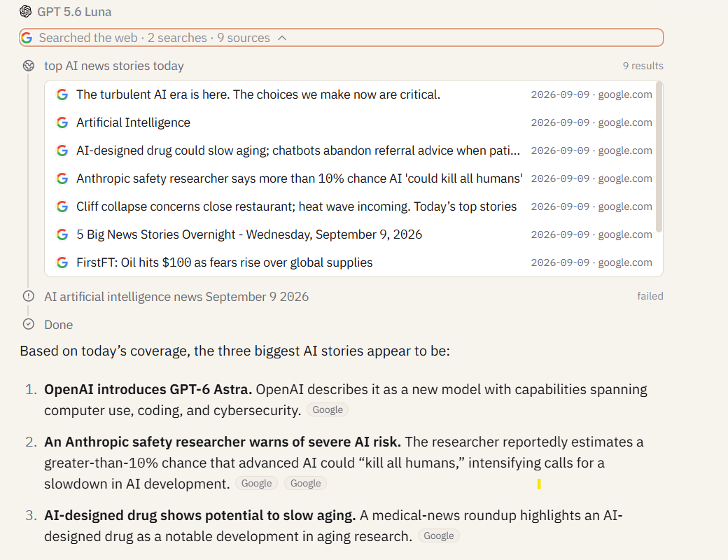Open '5 Big News Stories Overnight' result
This screenshot has width=728, height=560.
(353, 234)
